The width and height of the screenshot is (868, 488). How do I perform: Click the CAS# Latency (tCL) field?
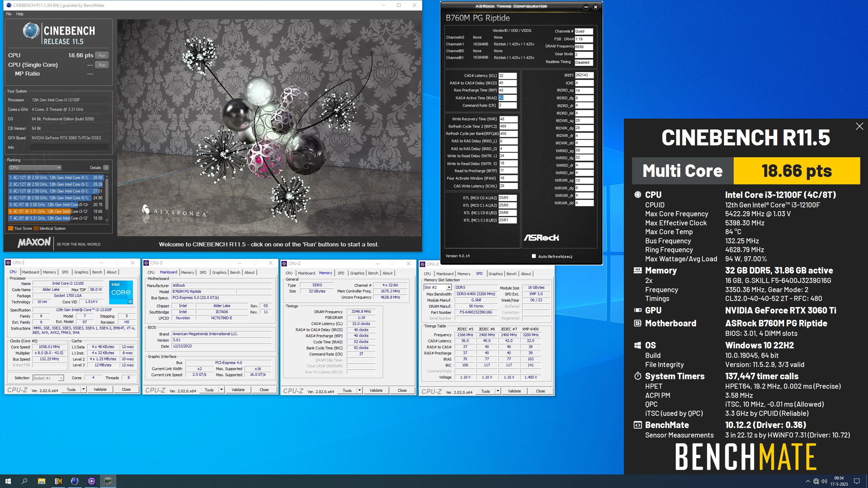pos(508,76)
